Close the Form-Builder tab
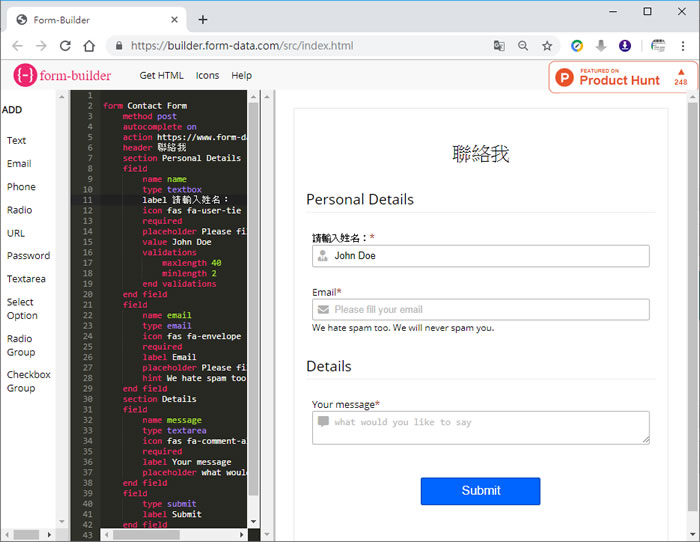Image resolution: width=700 pixels, height=542 pixels. (174, 20)
